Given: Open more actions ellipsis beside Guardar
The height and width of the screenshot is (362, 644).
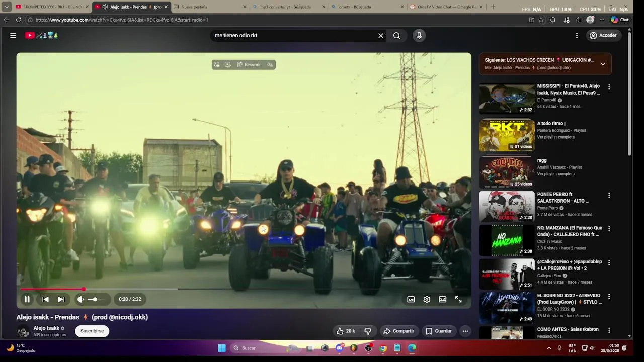Looking at the screenshot, I should (x=465, y=331).
